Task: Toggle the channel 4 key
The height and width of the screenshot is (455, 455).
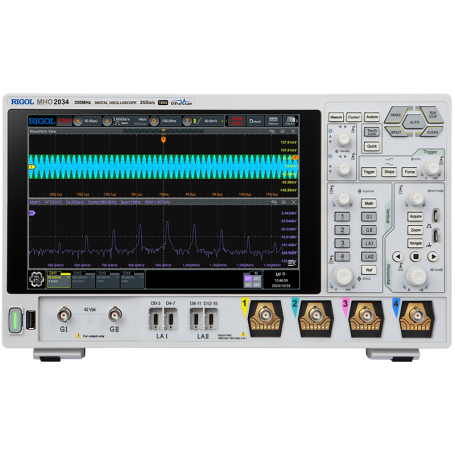Action: (342, 257)
